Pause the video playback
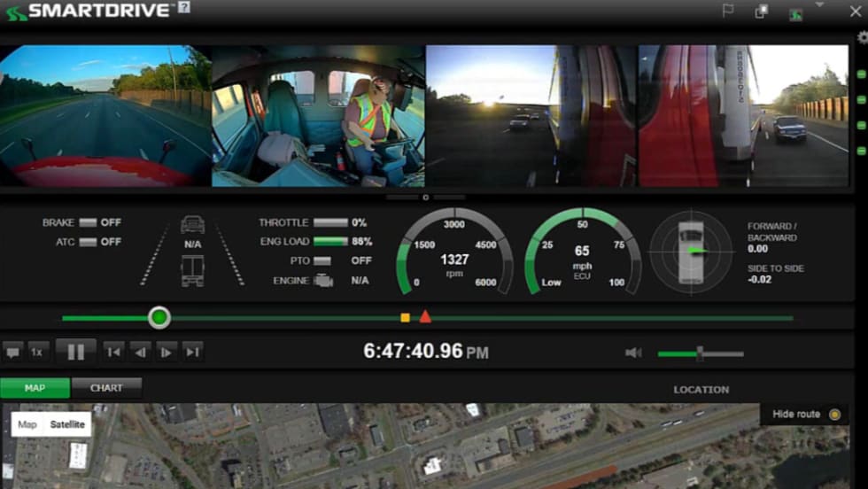868x489 pixels. (75, 352)
